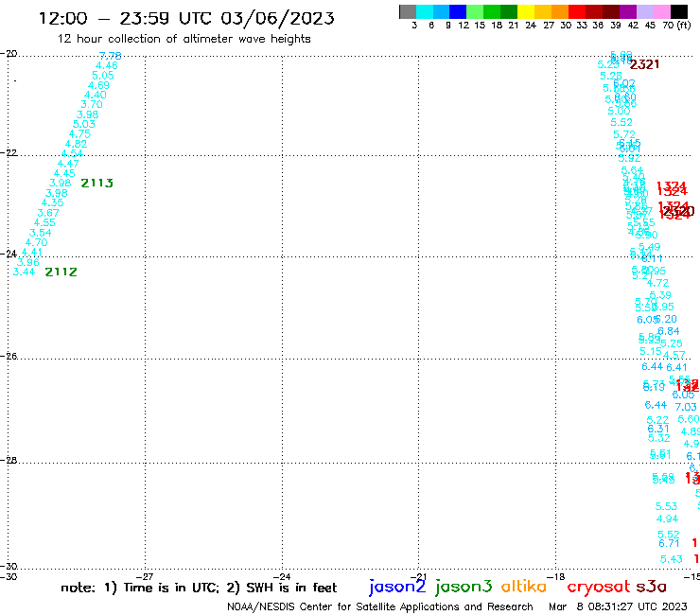The width and height of the screenshot is (700, 615).
Task: Click the wave height value 4.35
Action: pos(53,202)
